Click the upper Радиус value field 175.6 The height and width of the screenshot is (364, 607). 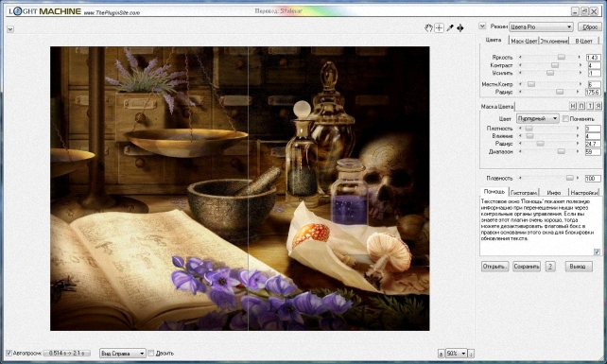pyautogui.click(x=594, y=92)
